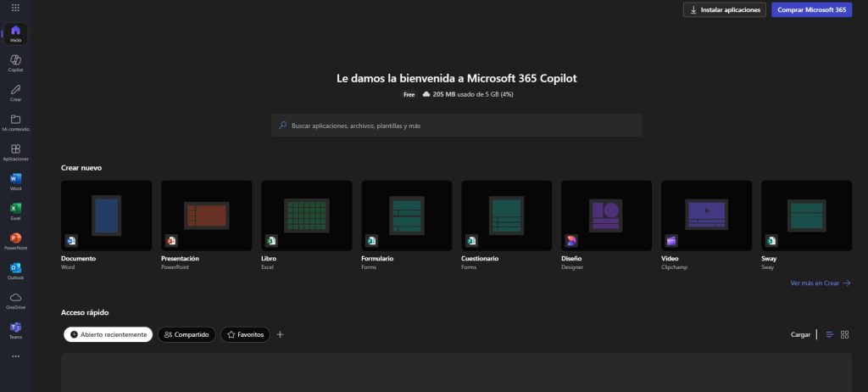Show more apps with sidebar ellipsis
Screen dimensions: 868x392
click(x=15, y=356)
